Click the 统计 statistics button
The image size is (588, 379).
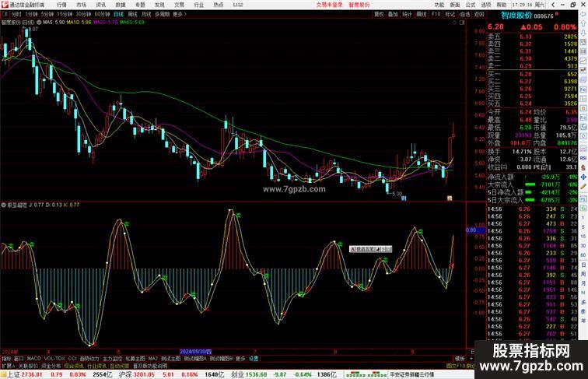pos(407,14)
